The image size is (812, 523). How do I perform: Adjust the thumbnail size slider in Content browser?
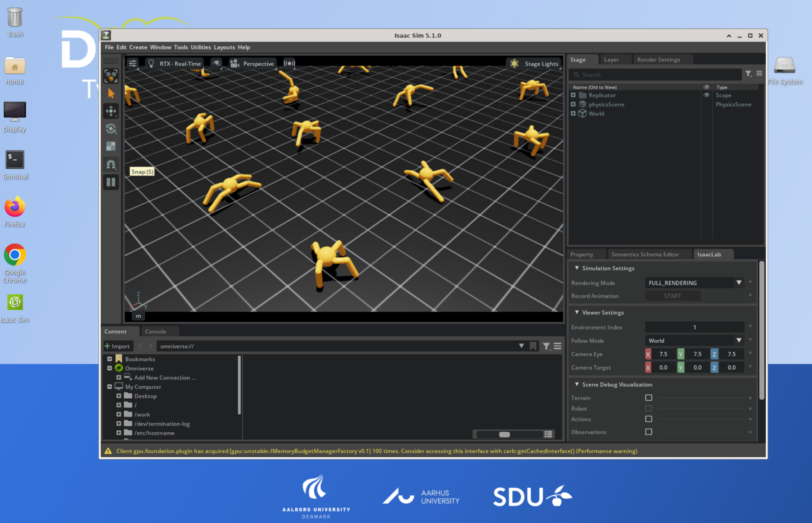pos(504,434)
